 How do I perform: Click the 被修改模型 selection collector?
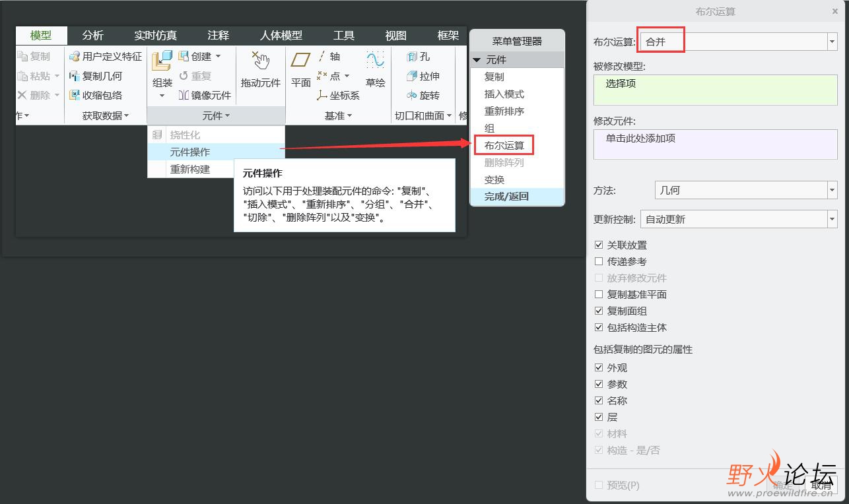click(716, 90)
